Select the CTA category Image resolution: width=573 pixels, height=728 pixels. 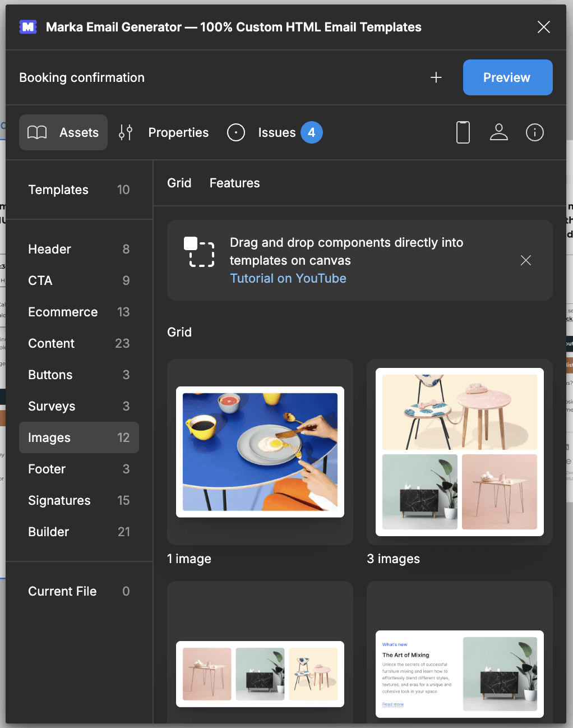[x=79, y=280]
